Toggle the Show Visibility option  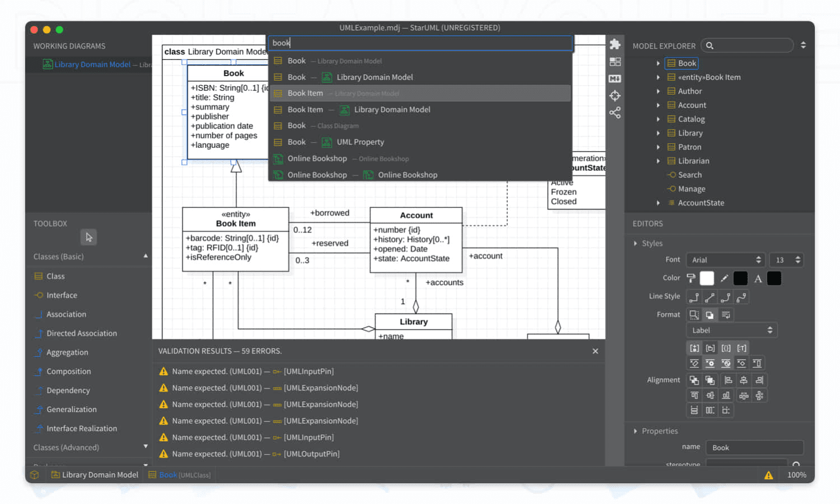[694, 348]
